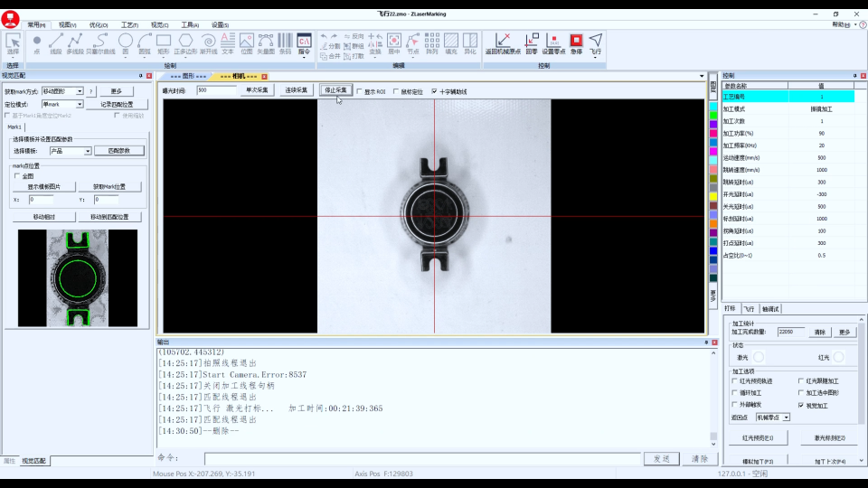Screen dimensions: 868x488
Task: Open the 矢量图 vector graphic tool
Action: (266, 44)
